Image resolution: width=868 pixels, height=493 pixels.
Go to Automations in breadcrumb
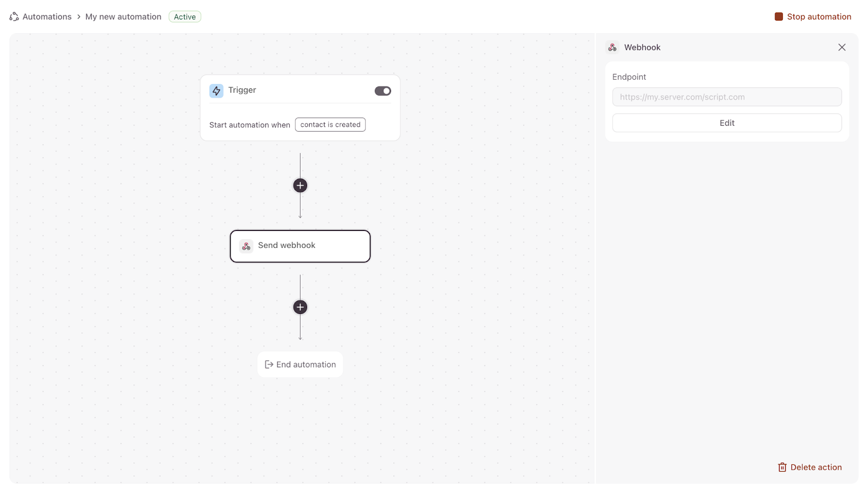pos(47,17)
